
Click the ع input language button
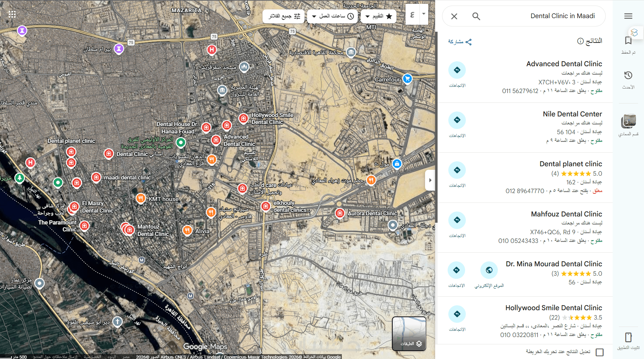pyautogui.click(x=413, y=14)
